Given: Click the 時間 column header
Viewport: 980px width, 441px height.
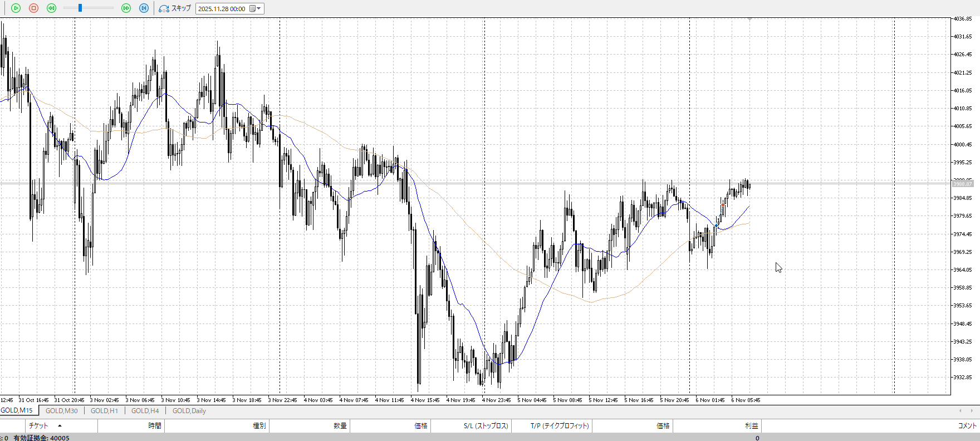Looking at the screenshot, I should pos(154,426).
